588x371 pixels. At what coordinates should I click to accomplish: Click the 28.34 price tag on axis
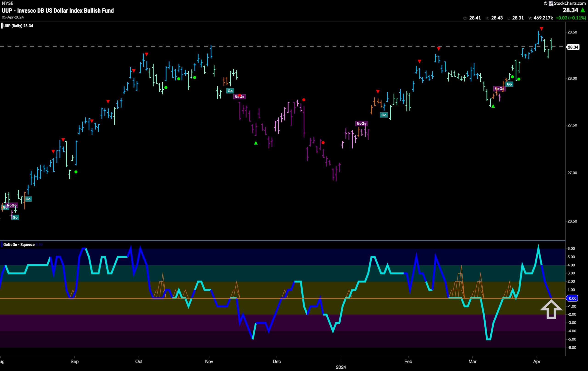(x=573, y=47)
